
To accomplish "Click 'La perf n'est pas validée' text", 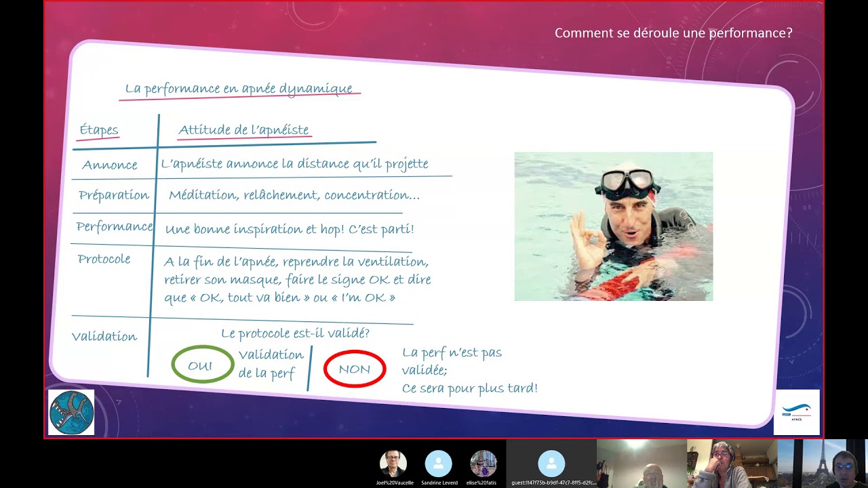I will [452, 361].
